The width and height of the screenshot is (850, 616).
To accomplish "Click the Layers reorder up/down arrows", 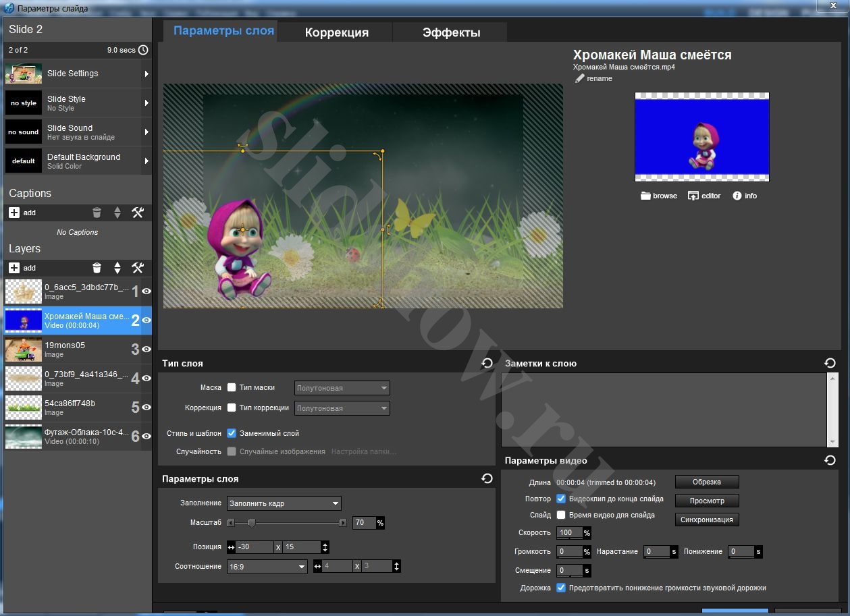I will [117, 268].
